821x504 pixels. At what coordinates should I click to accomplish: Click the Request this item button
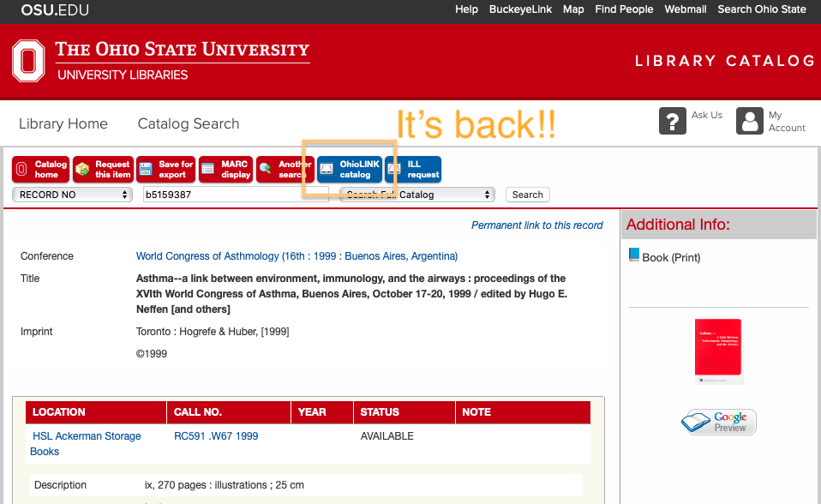click(x=103, y=169)
